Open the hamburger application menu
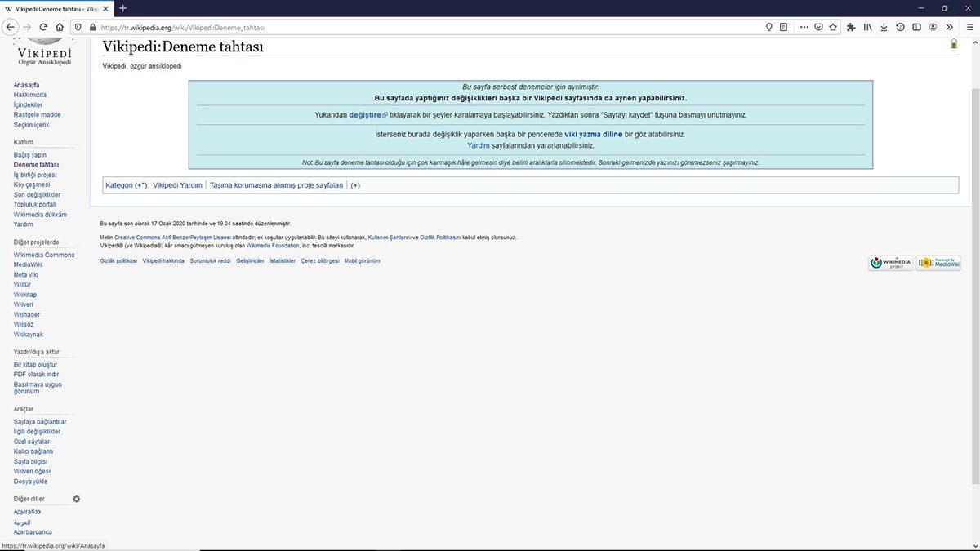The width and height of the screenshot is (980, 551). pos(969,27)
